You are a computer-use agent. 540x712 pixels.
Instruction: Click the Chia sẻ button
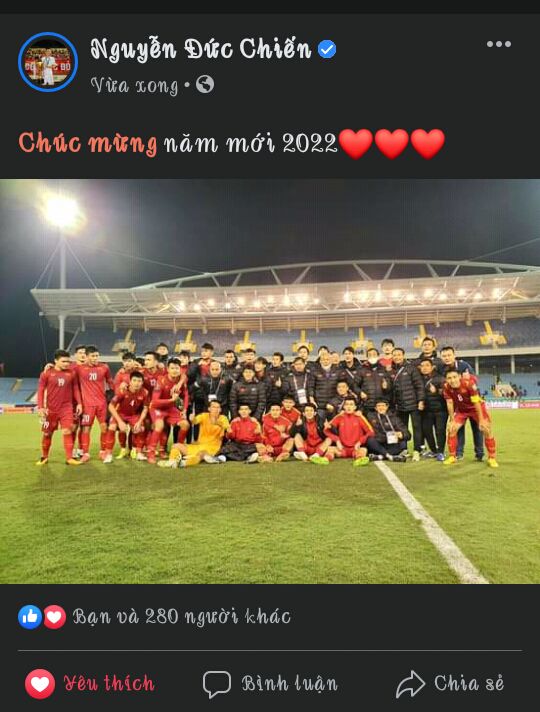(450, 683)
